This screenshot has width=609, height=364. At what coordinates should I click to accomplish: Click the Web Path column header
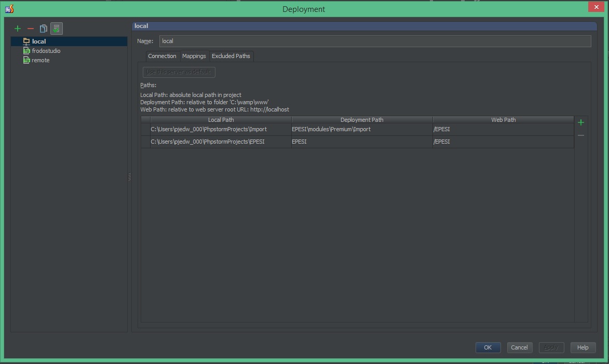[504, 120]
